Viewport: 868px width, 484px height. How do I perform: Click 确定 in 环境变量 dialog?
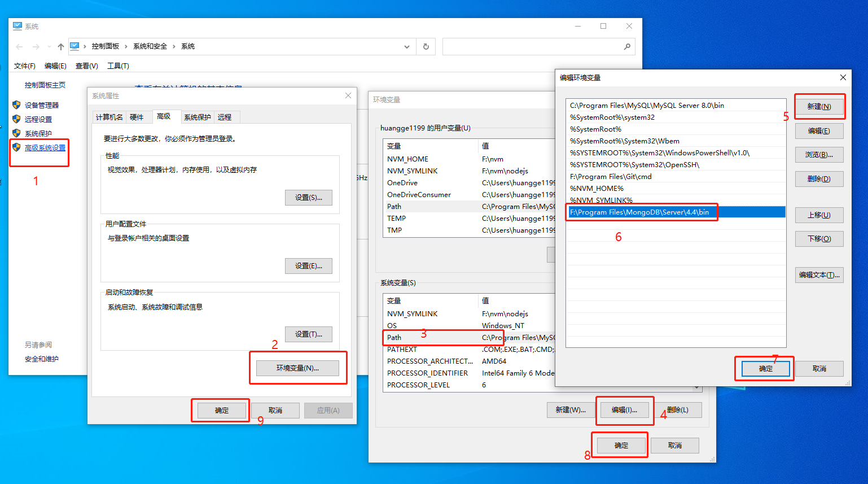(621, 446)
